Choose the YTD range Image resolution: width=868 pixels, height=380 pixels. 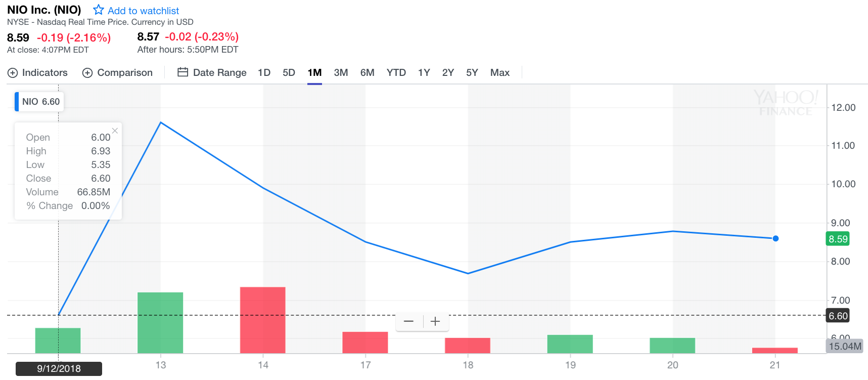(x=396, y=72)
